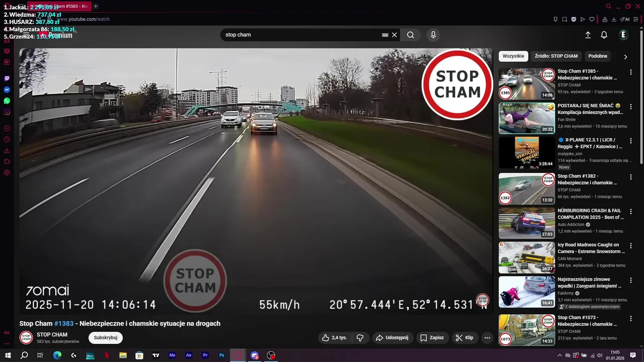The image size is (644, 362).
Task: Open YouTube notifications bell
Action: 604,35
